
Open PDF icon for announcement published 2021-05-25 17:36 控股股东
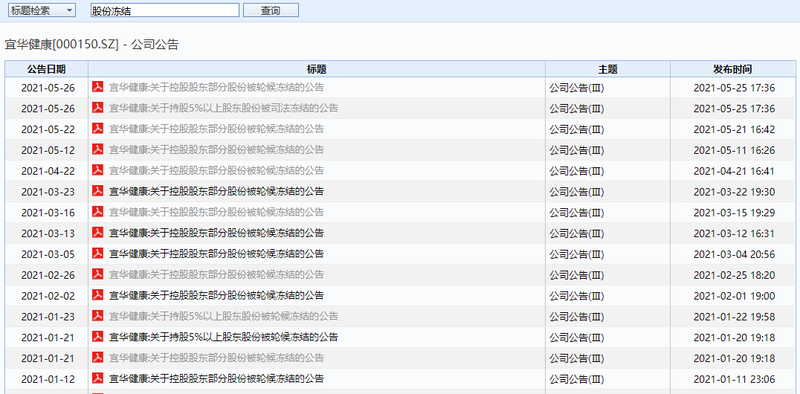click(97, 87)
